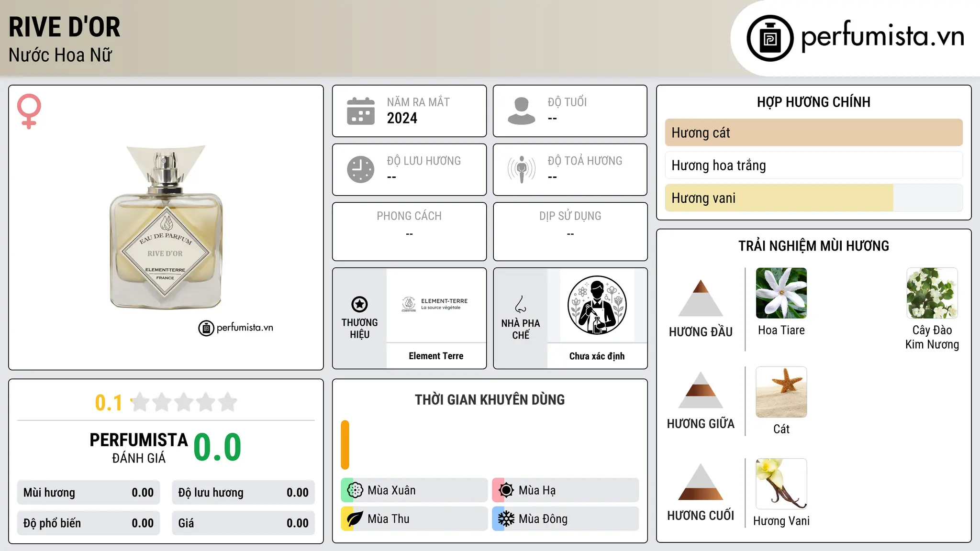Click the ĐỘ TOẢ HƯƠNG label
The width and height of the screenshot is (980, 551).
(585, 161)
